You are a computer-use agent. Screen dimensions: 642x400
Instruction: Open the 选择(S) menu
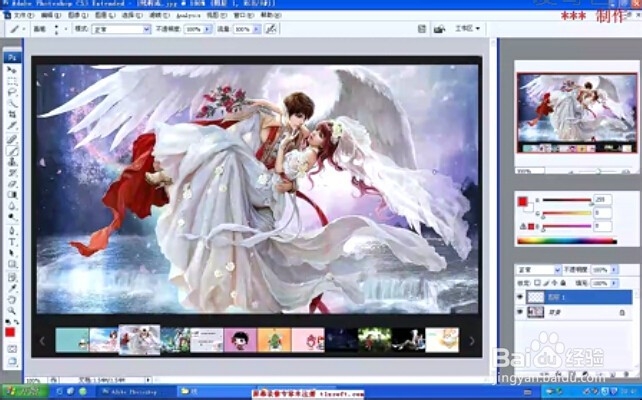point(132,15)
